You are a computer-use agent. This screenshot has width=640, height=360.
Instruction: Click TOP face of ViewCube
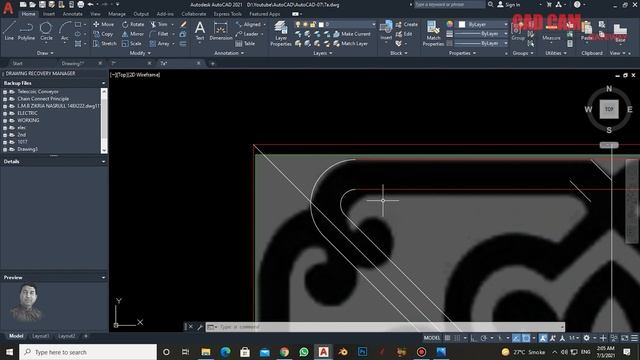pos(609,109)
